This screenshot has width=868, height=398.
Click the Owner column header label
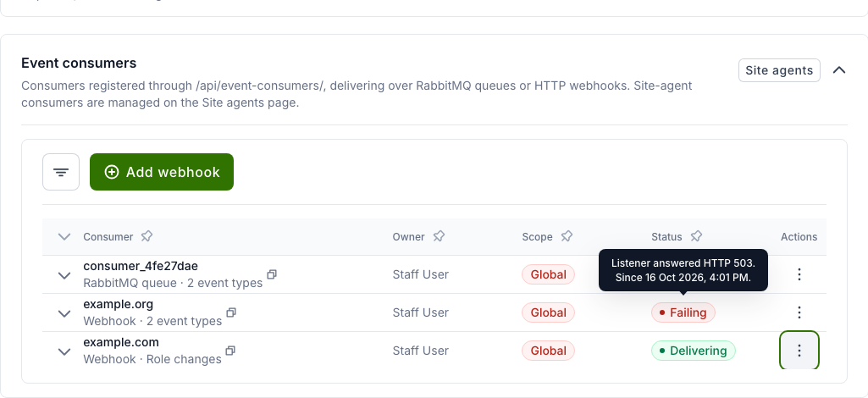(x=408, y=237)
